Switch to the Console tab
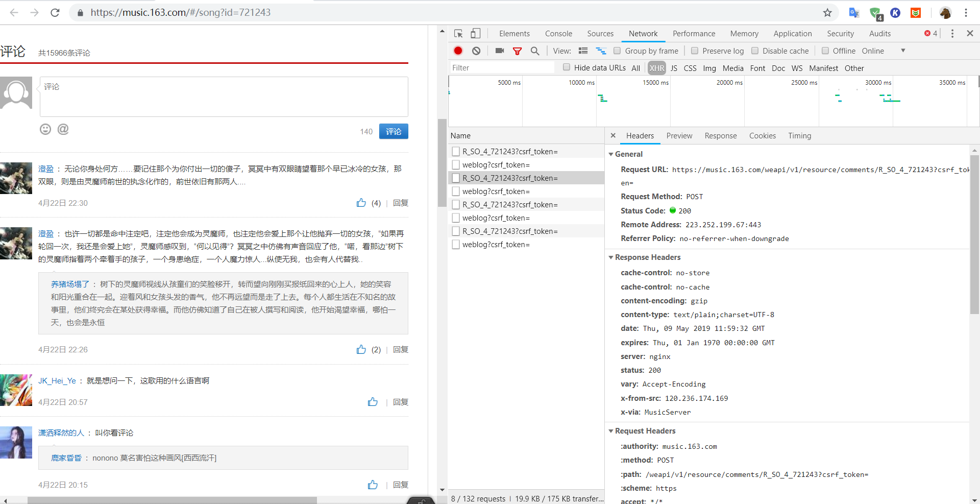 click(558, 34)
